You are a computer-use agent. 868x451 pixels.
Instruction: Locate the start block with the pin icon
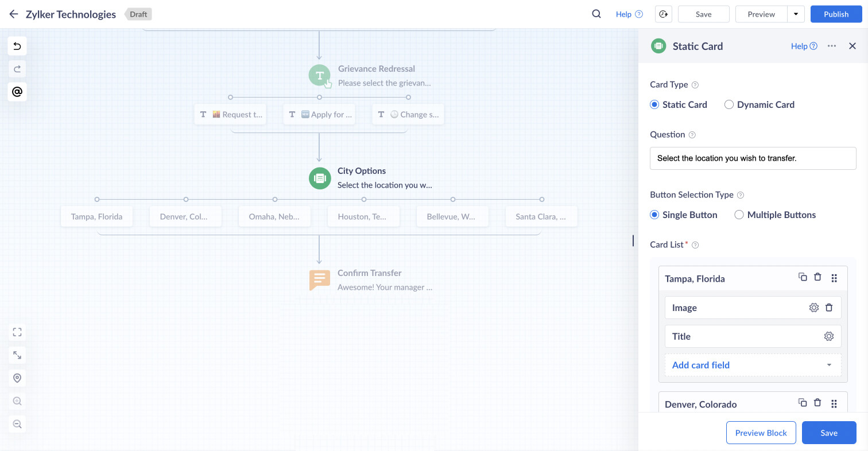pyautogui.click(x=17, y=378)
